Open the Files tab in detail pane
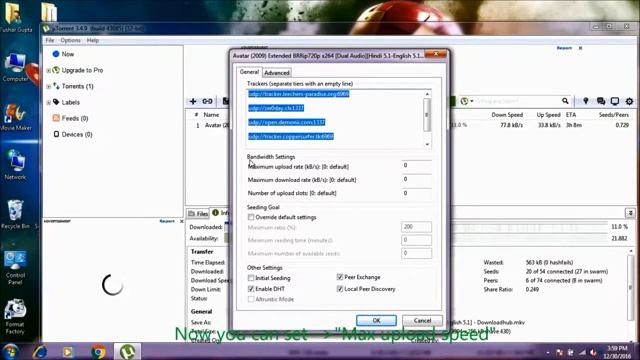The width and height of the screenshot is (640, 360). click(198, 213)
